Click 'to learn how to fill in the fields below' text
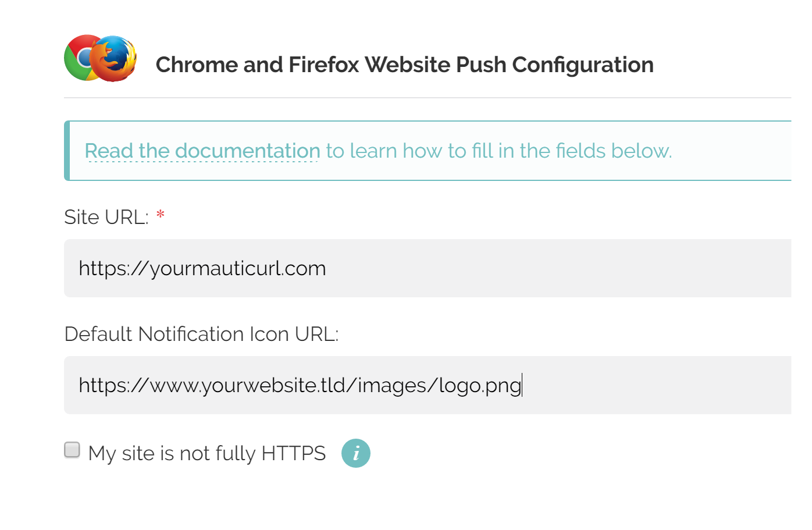812x530 pixels. point(498,151)
